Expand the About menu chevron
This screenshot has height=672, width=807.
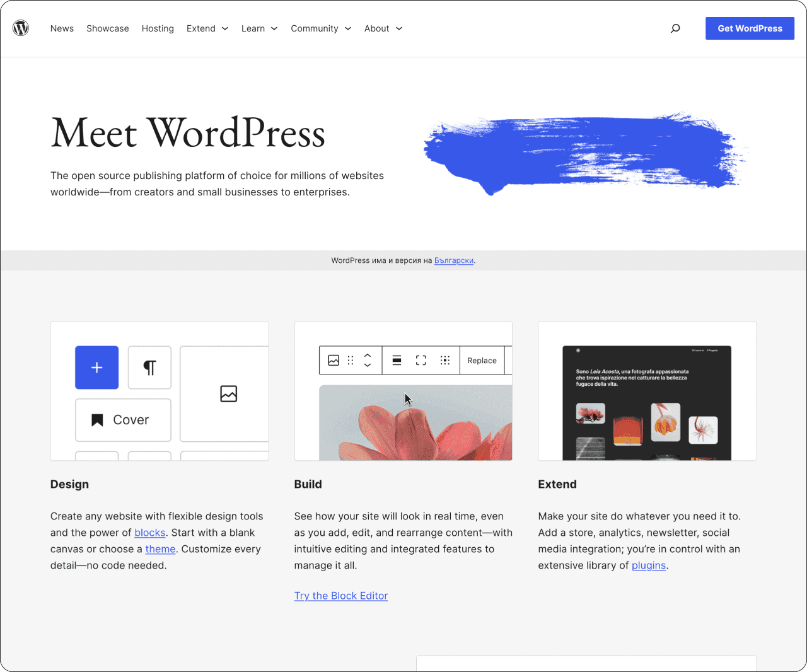pyautogui.click(x=399, y=28)
